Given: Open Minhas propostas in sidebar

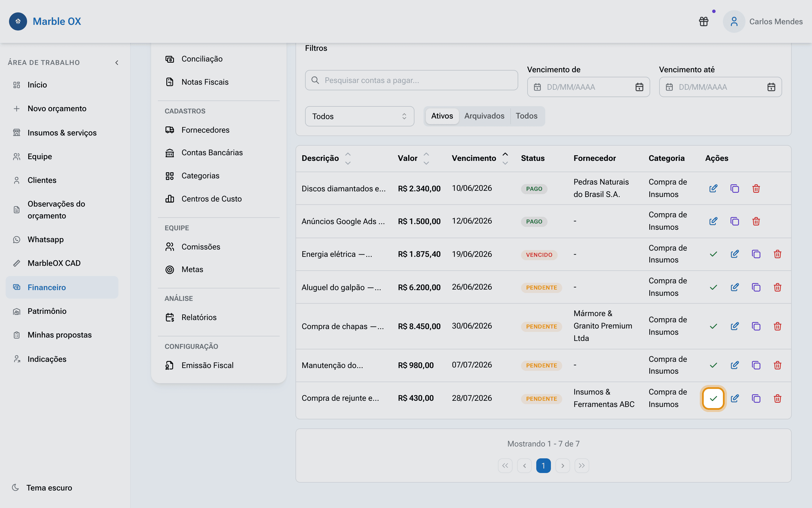Looking at the screenshot, I should click(62, 335).
